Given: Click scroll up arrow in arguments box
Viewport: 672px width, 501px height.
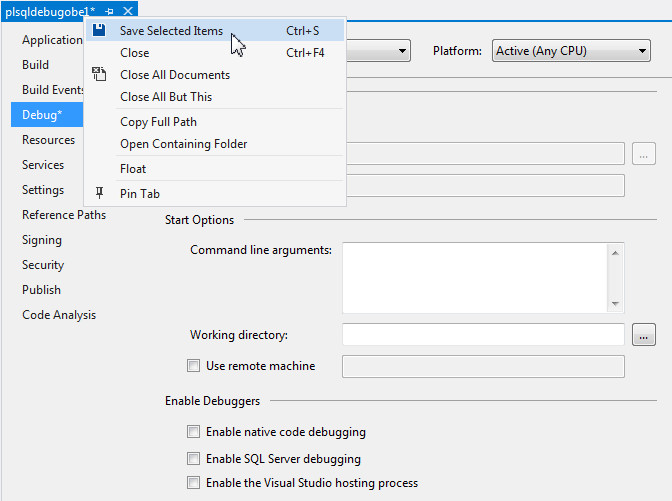Looking at the screenshot, I should pos(615,253).
